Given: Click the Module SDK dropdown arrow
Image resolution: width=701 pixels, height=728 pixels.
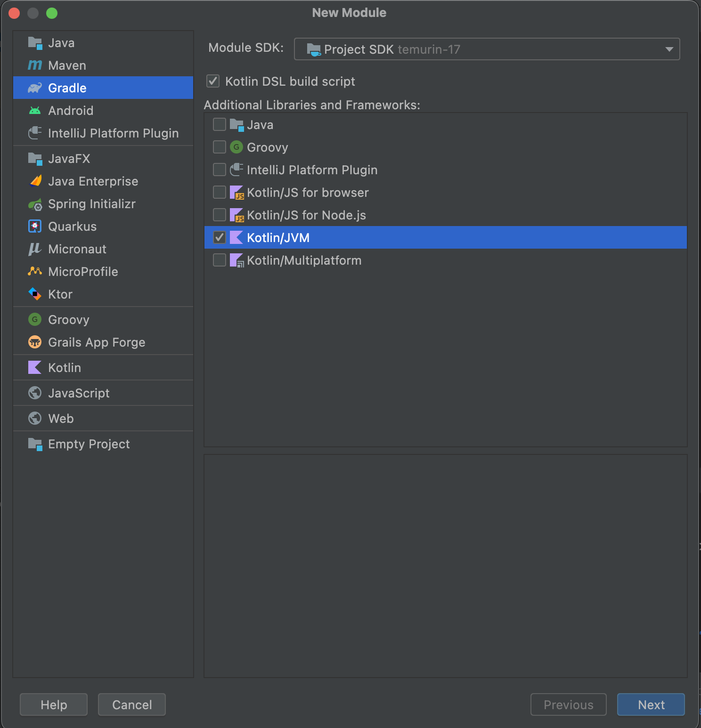Looking at the screenshot, I should [x=669, y=49].
